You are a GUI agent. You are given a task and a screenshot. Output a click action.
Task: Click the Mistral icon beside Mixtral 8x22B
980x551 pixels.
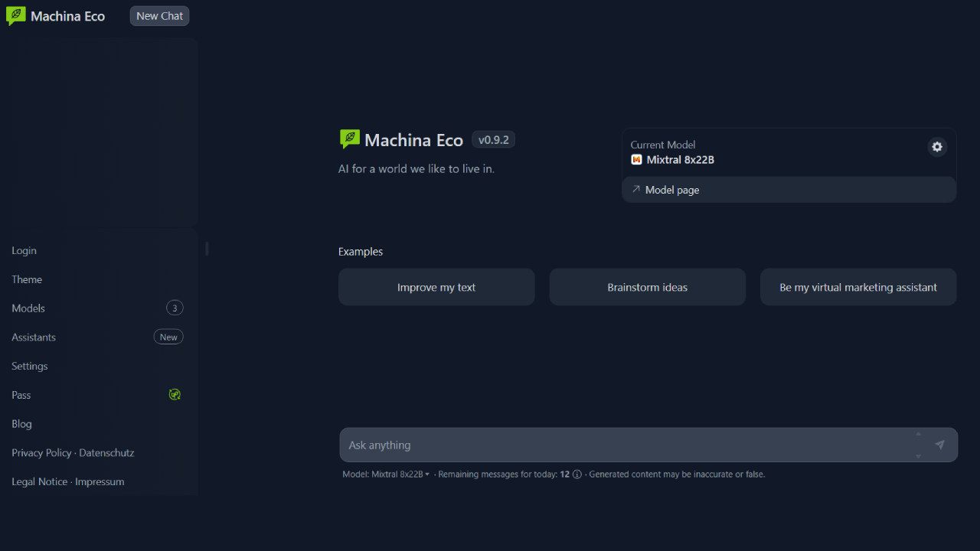coord(636,160)
